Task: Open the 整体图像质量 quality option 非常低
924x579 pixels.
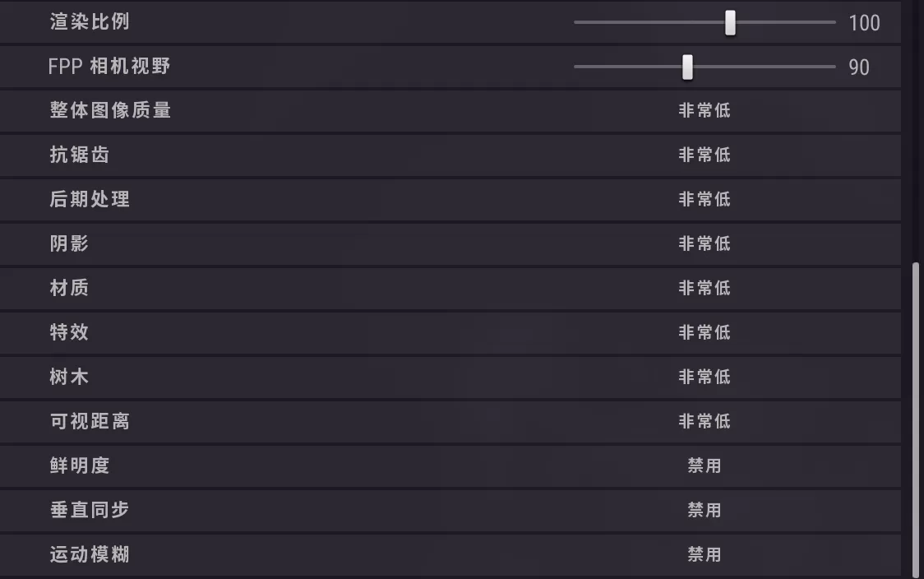Action: pos(705,110)
